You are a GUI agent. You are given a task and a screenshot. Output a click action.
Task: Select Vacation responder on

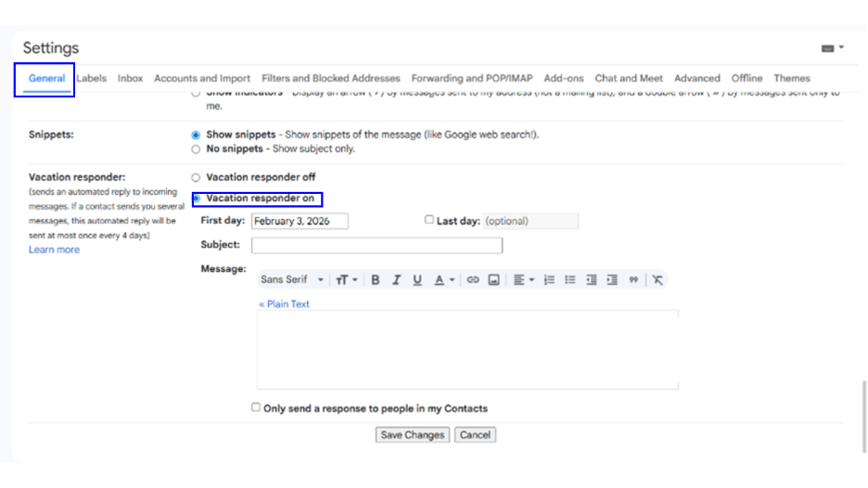click(x=197, y=199)
